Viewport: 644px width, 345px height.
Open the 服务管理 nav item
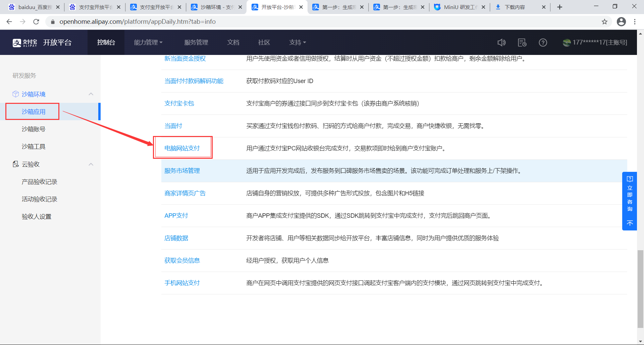click(196, 43)
